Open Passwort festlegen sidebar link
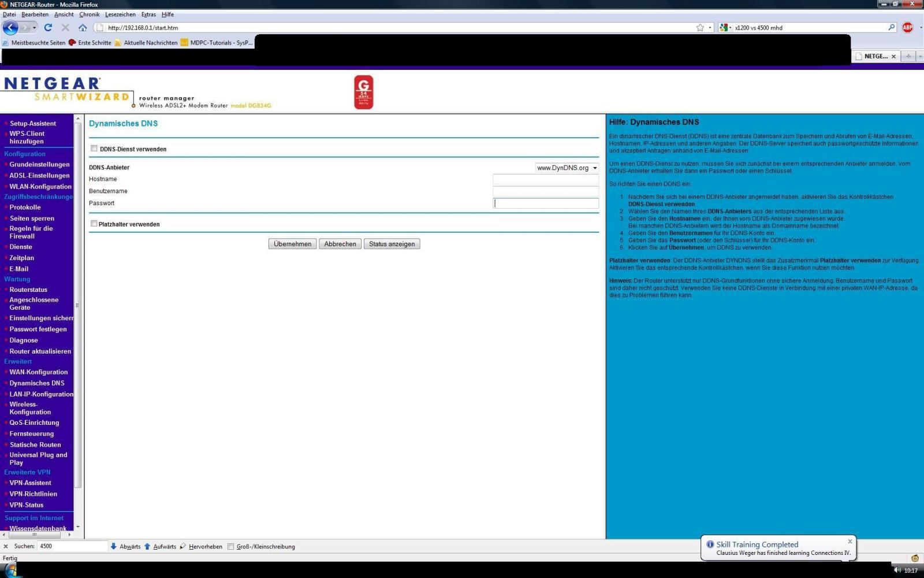The width and height of the screenshot is (924, 578). tap(38, 329)
